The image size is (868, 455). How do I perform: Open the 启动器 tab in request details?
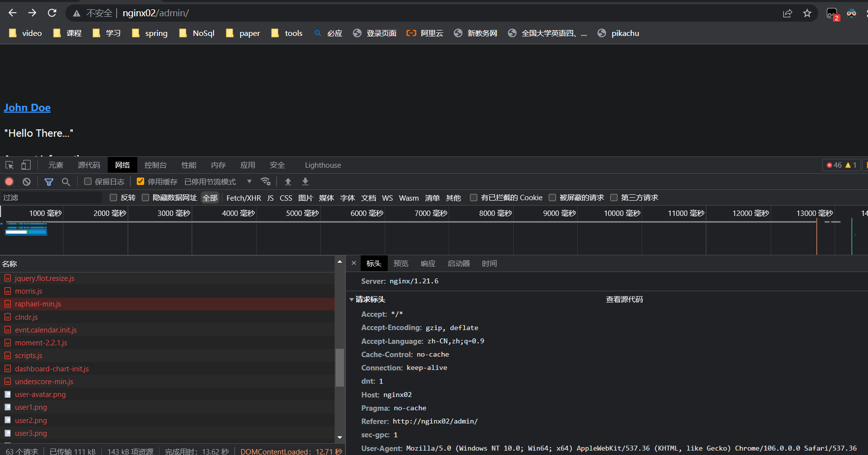(x=459, y=263)
